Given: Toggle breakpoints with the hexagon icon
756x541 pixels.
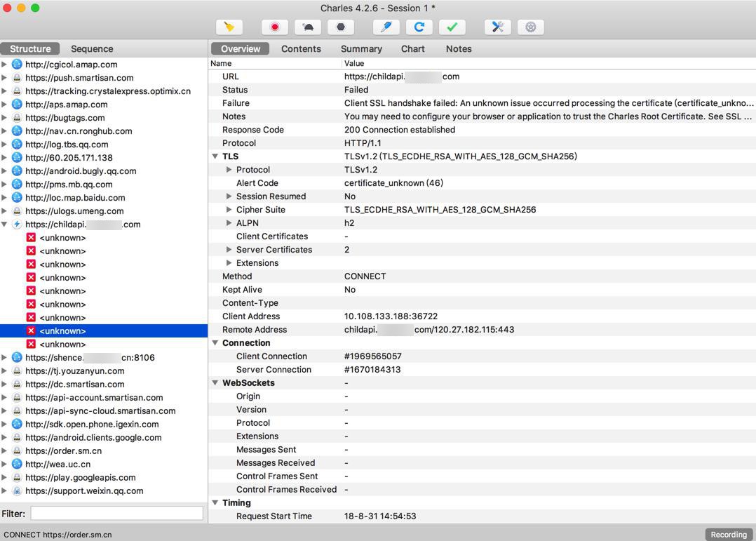Looking at the screenshot, I should [x=340, y=27].
